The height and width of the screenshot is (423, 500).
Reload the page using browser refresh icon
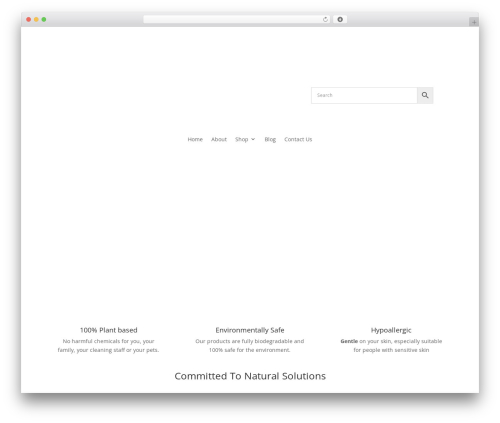pos(325,19)
